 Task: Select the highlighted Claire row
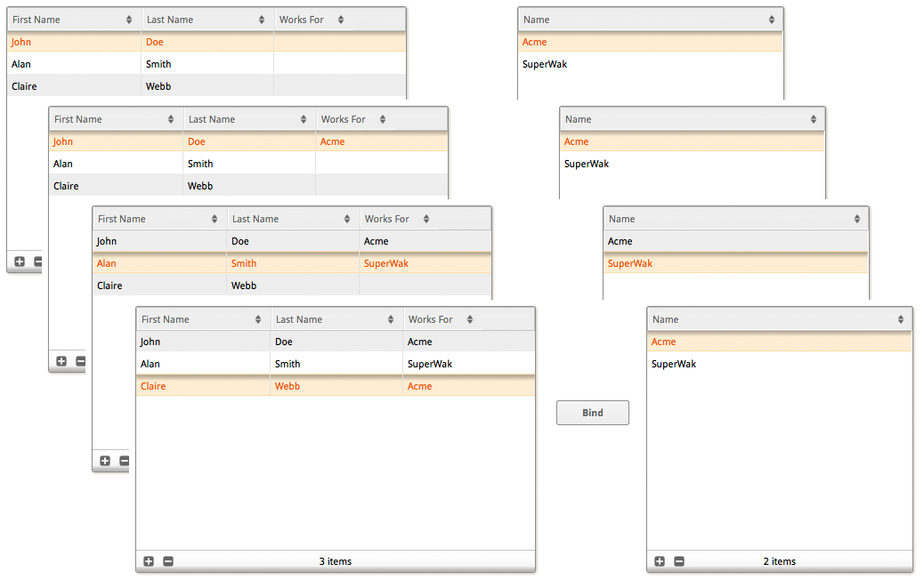[x=153, y=386]
